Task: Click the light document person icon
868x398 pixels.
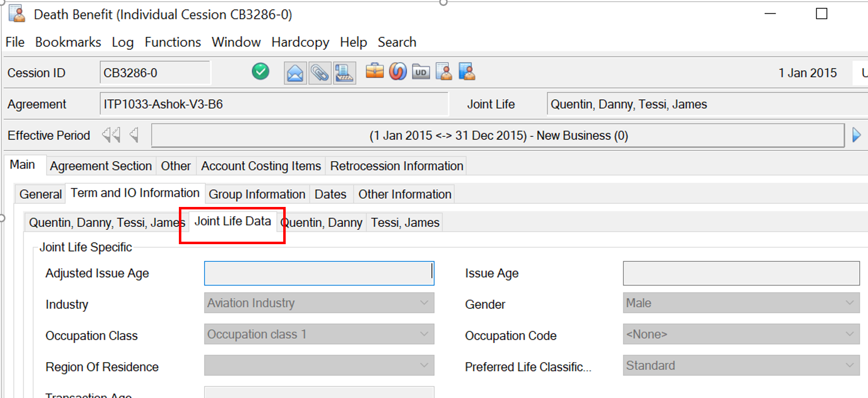Action: coord(444,72)
